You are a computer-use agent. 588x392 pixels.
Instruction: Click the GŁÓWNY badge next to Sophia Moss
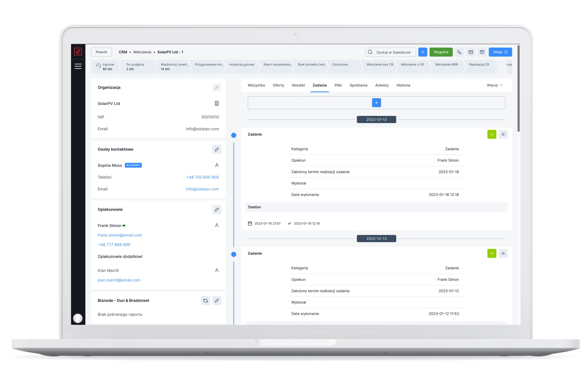133,165
